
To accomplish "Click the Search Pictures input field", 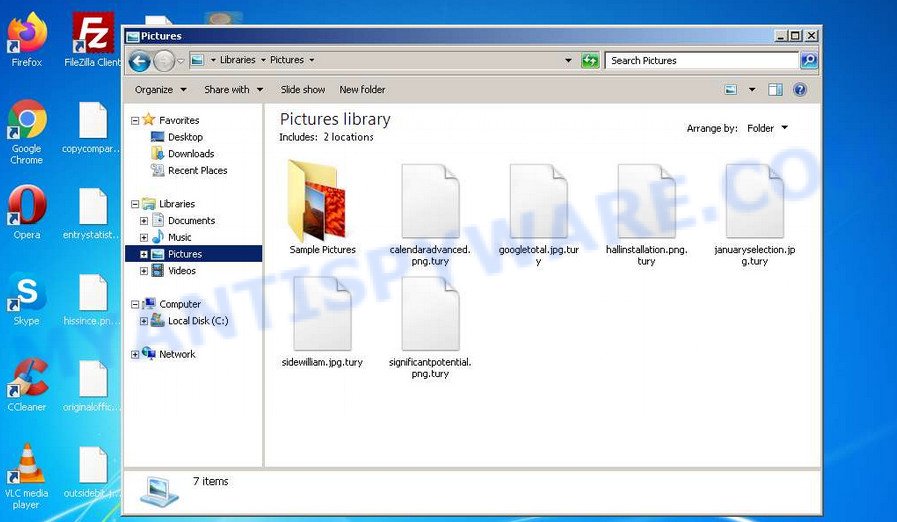I will click(x=700, y=61).
